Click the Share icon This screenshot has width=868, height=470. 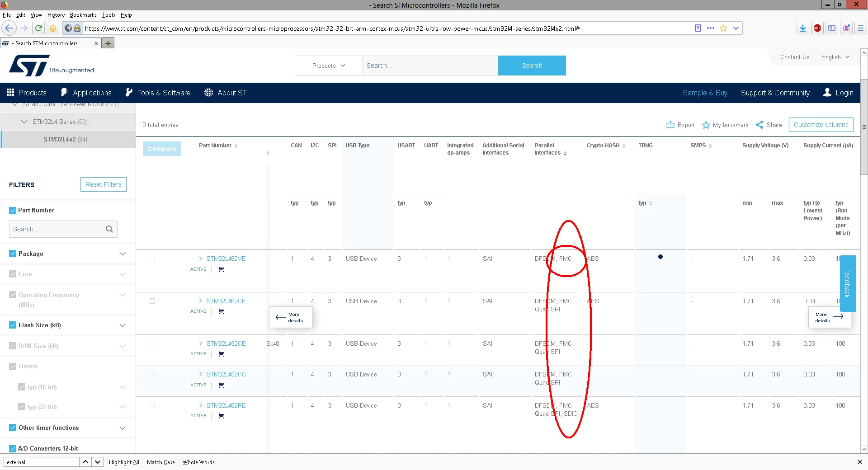click(x=759, y=125)
